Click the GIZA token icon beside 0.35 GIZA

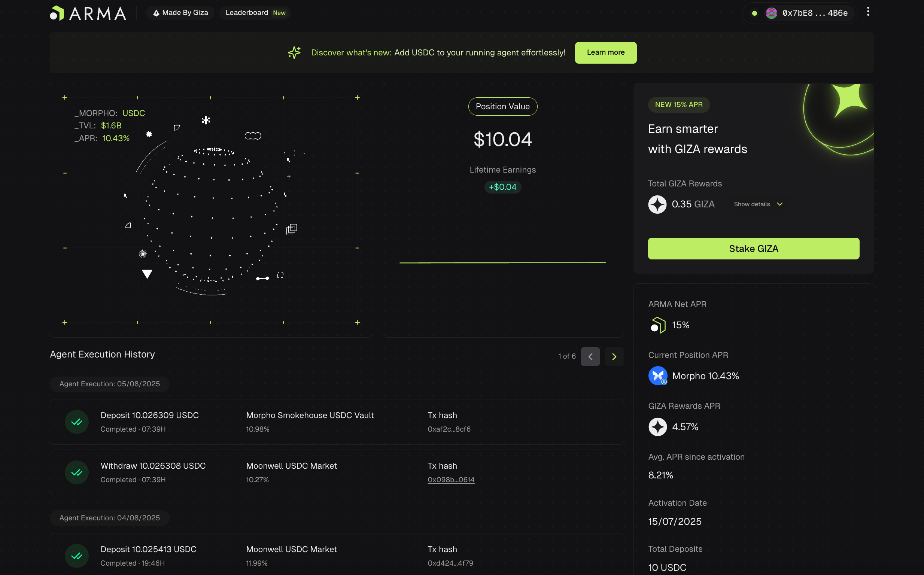pos(657,205)
